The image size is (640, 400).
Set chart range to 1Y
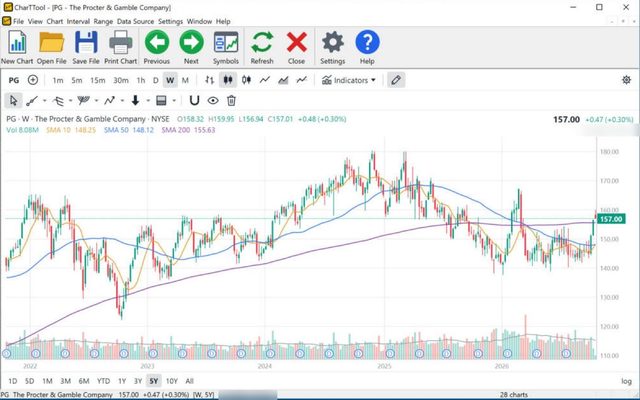pos(122,381)
